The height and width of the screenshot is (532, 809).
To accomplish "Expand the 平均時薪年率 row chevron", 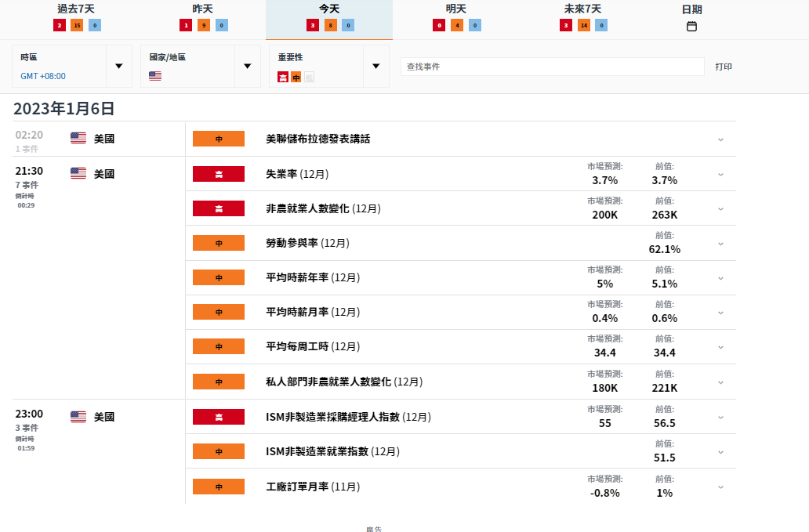I will click(720, 278).
